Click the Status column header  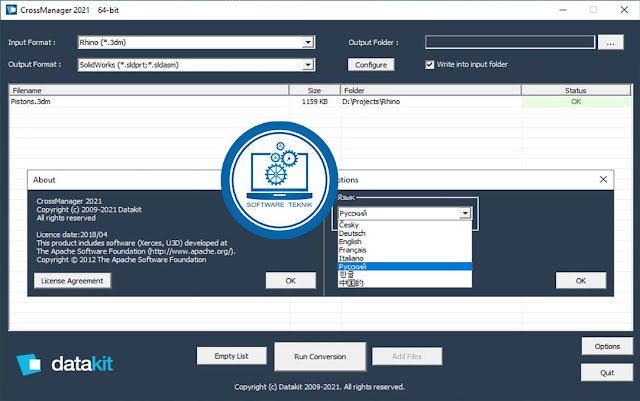[576, 90]
